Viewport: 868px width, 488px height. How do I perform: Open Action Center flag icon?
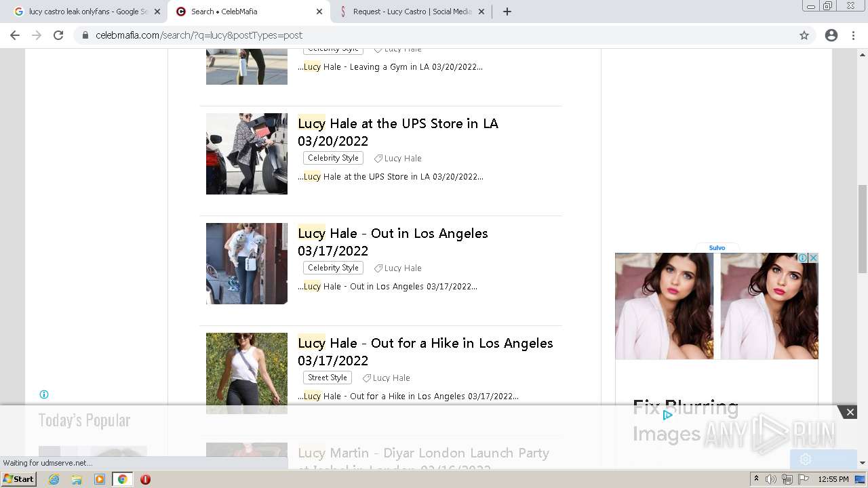pos(803,479)
